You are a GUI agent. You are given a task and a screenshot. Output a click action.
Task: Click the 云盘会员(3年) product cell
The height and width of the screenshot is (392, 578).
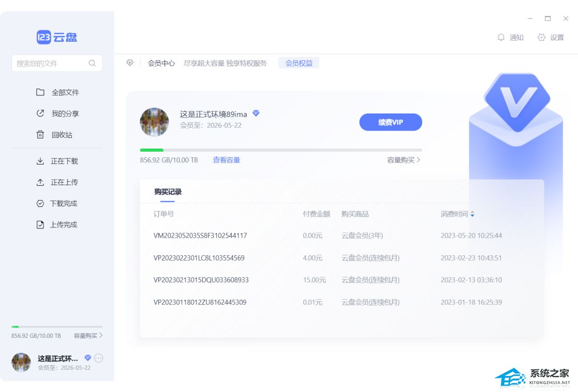(x=362, y=236)
